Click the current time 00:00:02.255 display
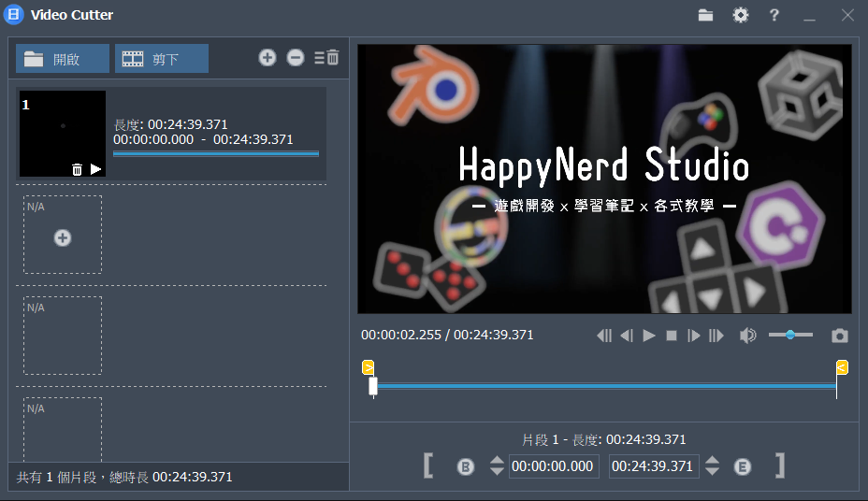Screen dimensions: 868x501 400,336
